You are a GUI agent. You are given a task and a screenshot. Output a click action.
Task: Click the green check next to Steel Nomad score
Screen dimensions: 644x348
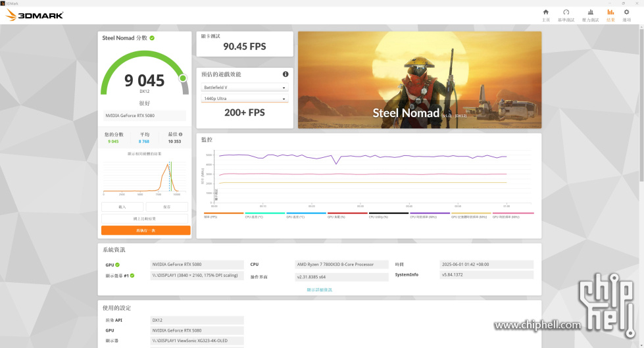tap(152, 37)
